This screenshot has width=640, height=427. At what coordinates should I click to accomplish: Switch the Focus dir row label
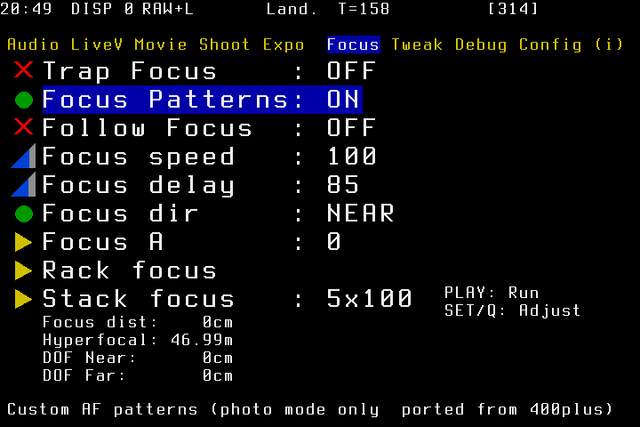point(120,214)
